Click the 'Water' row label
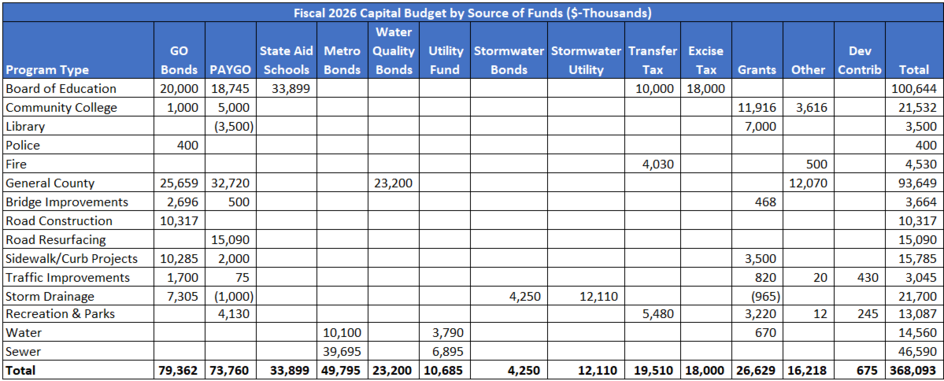This screenshot has height=381, width=944. (x=22, y=334)
